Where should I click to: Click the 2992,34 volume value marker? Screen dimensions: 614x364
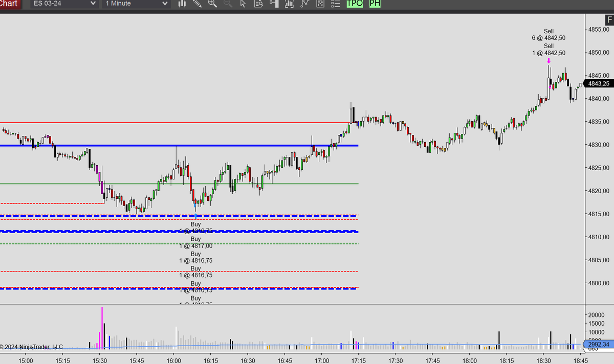click(598, 345)
